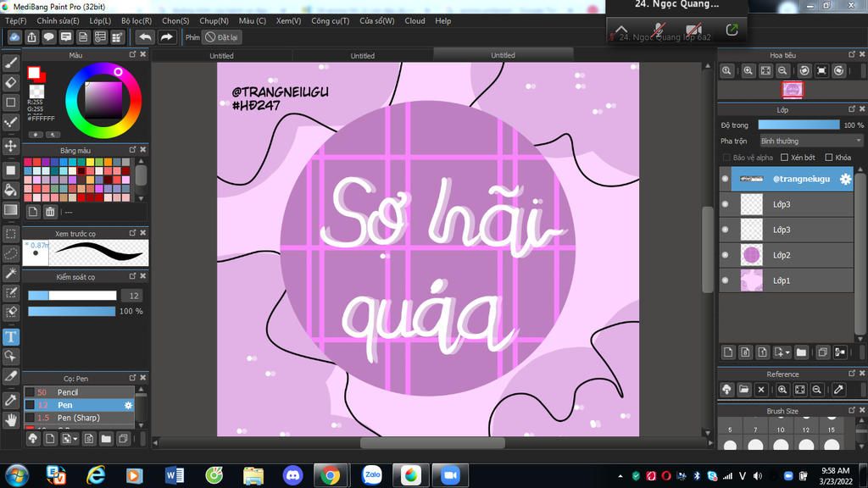Create a new layer folder
868x488 pixels.
tap(801, 352)
